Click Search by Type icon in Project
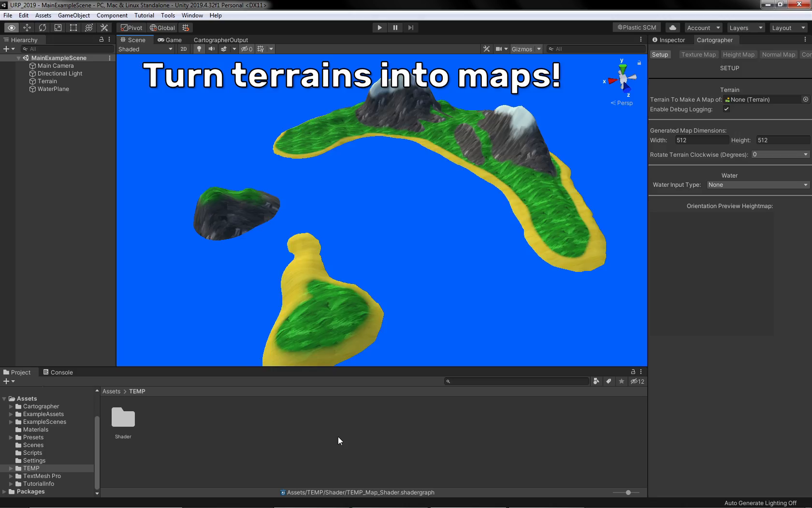Image resolution: width=812 pixels, height=508 pixels. [x=596, y=381]
